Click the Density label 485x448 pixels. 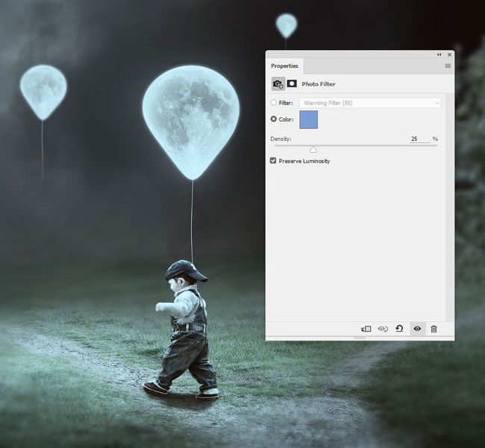pyautogui.click(x=281, y=139)
